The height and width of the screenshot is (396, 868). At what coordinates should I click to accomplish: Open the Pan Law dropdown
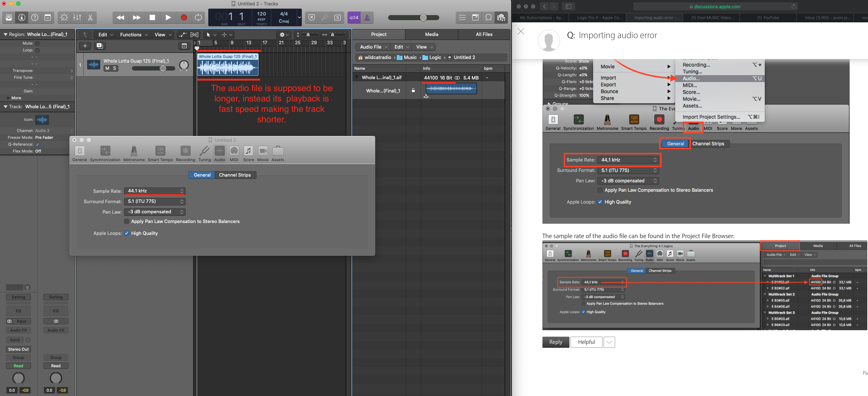pos(155,212)
